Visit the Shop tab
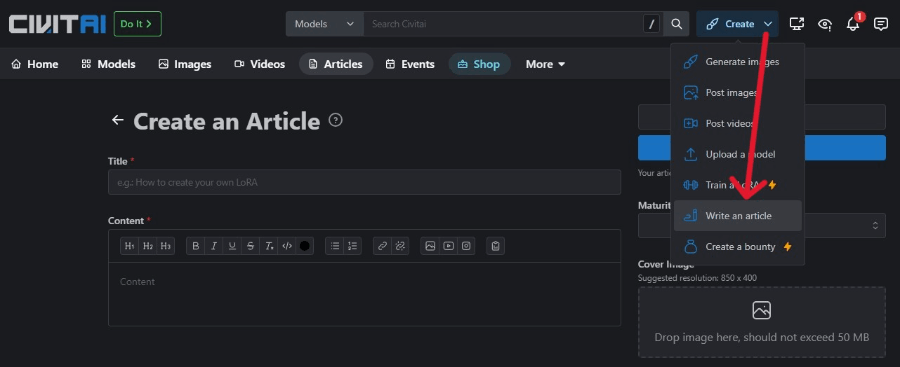The height and width of the screenshot is (367, 900). (479, 64)
